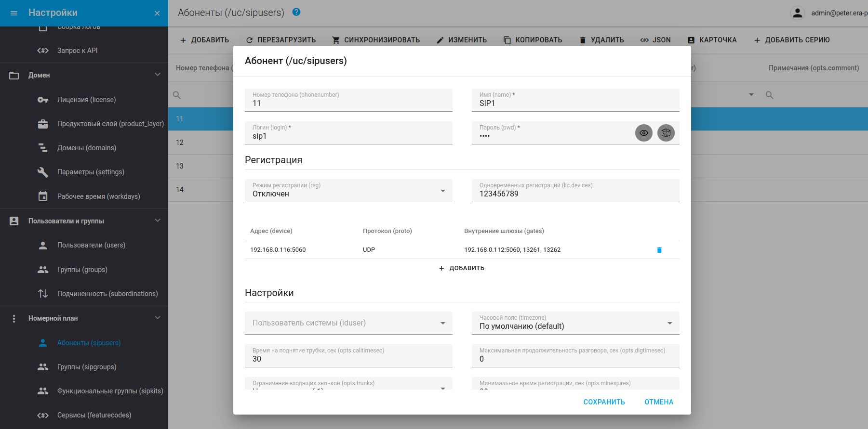Click the help question mark icon
The width and height of the screenshot is (868, 429).
click(x=296, y=12)
